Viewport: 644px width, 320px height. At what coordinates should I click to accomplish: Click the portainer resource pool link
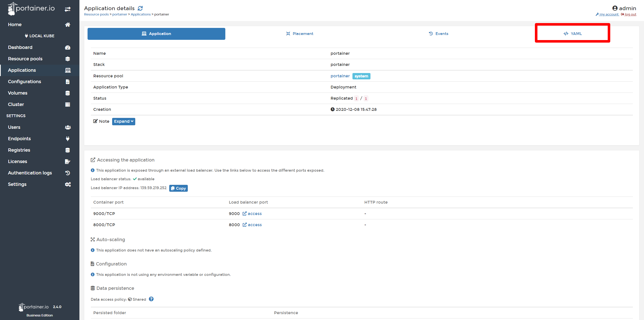(x=340, y=76)
